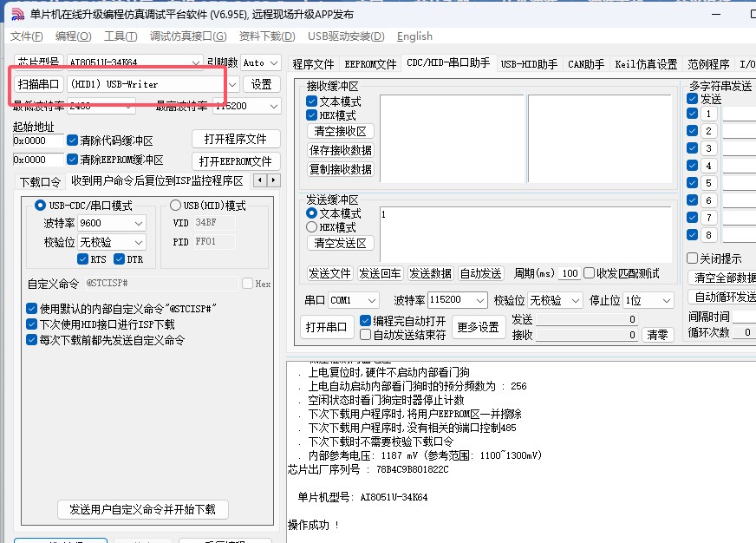Open the USB驱动安装(D) menu
This screenshot has height=543, width=756.
[x=346, y=36]
